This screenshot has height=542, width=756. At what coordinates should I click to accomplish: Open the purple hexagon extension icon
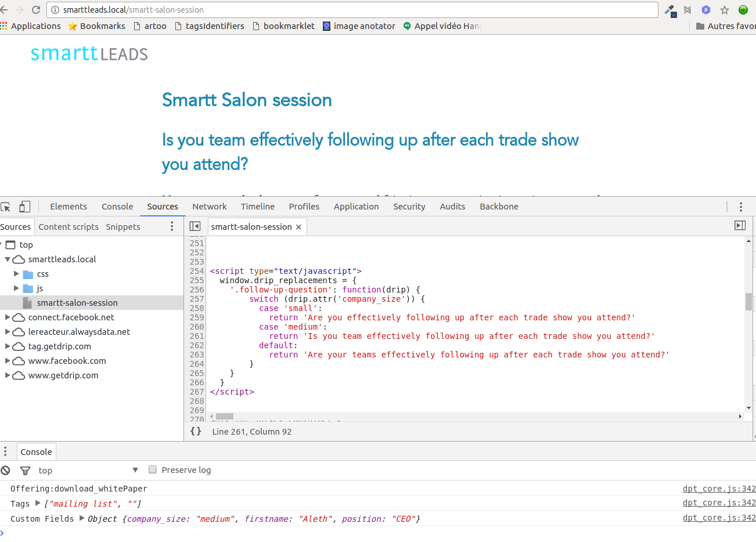(x=706, y=10)
